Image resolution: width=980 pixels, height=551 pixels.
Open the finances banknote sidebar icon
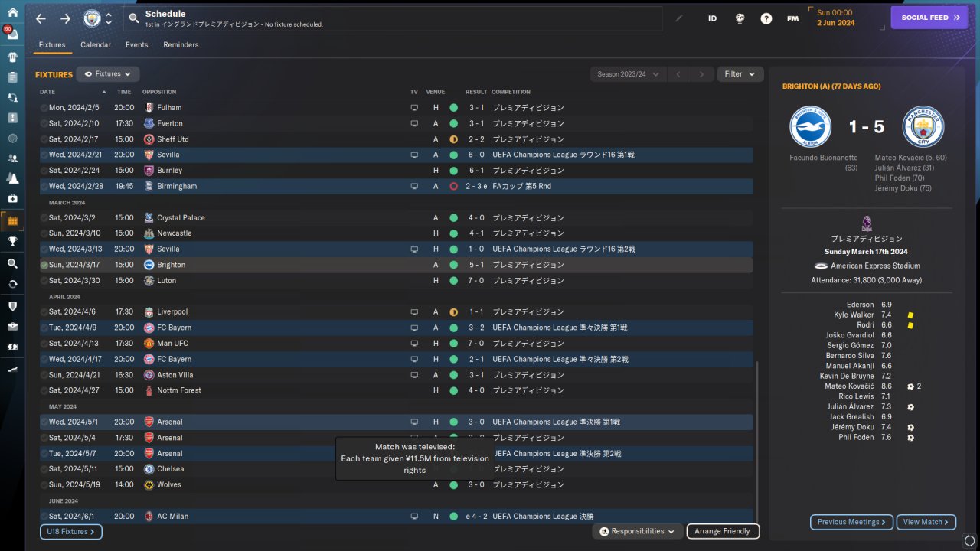pos(12,347)
